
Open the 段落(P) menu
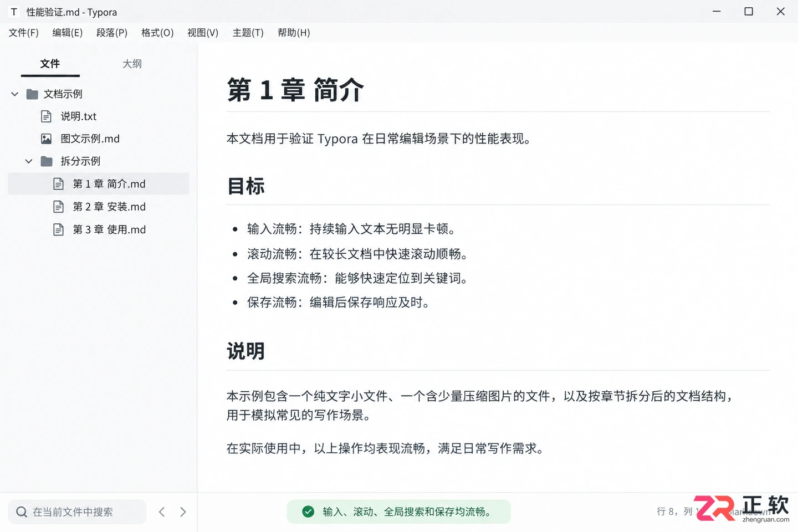coord(112,33)
